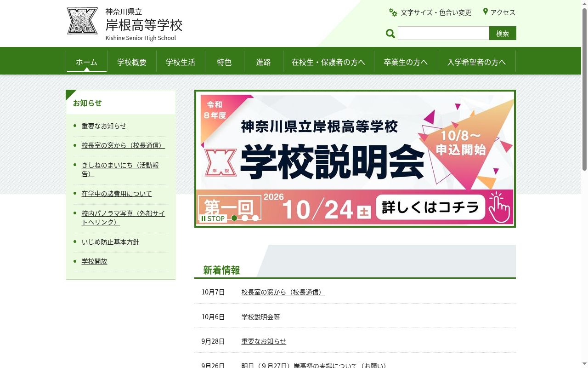Image resolution: width=588 pixels, height=368 pixels.
Task: Click the gear icon for 文字サイズ・色合い変更
Action: (x=393, y=12)
